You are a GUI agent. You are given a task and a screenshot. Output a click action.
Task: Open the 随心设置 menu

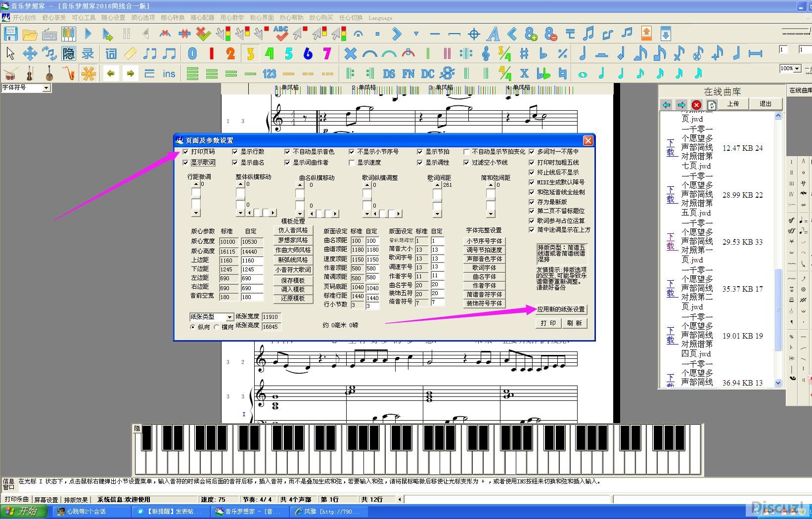click(113, 18)
